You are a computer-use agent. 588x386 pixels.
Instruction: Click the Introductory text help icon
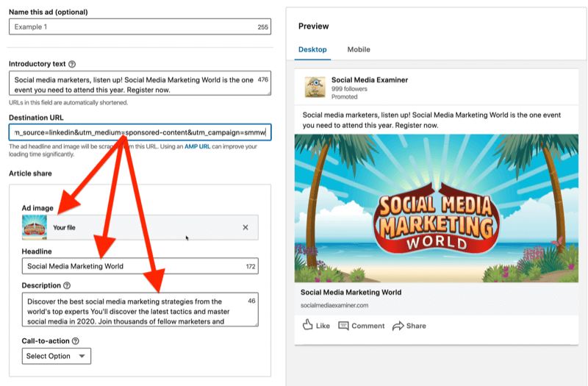pyautogui.click(x=72, y=64)
